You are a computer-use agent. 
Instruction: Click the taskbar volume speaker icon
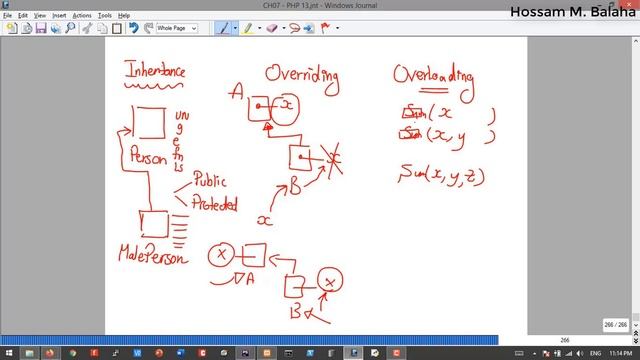click(580, 353)
